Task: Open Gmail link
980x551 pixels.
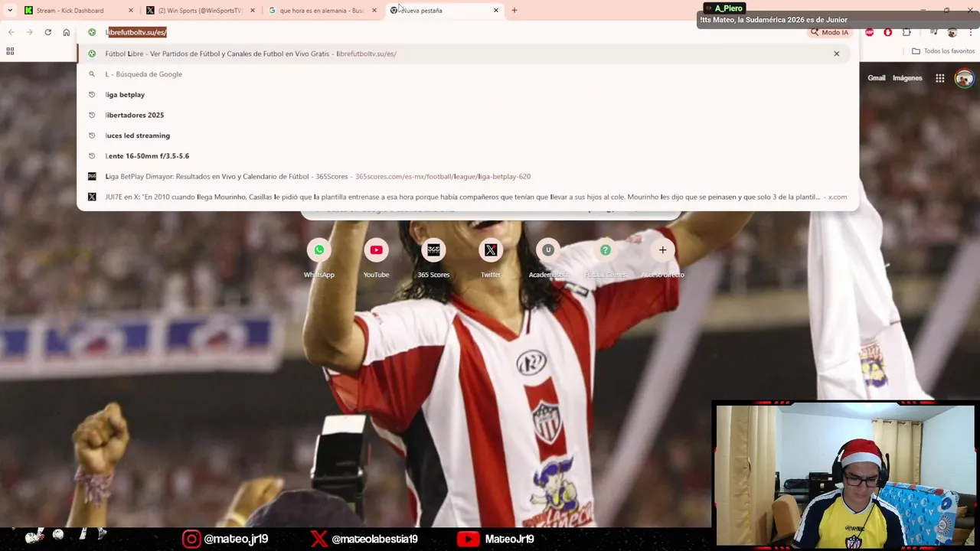Action: click(877, 78)
